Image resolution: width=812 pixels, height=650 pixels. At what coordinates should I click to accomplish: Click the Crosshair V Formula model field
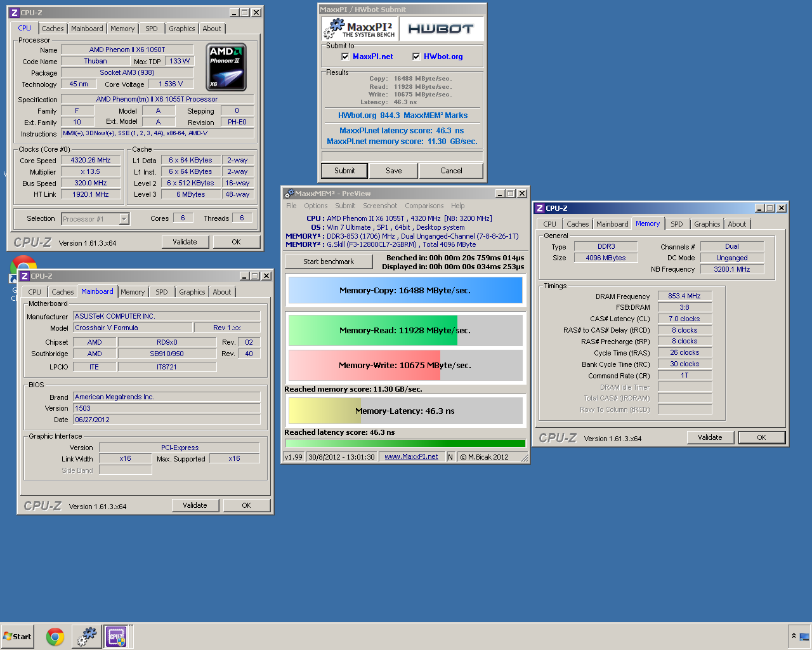pos(133,328)
